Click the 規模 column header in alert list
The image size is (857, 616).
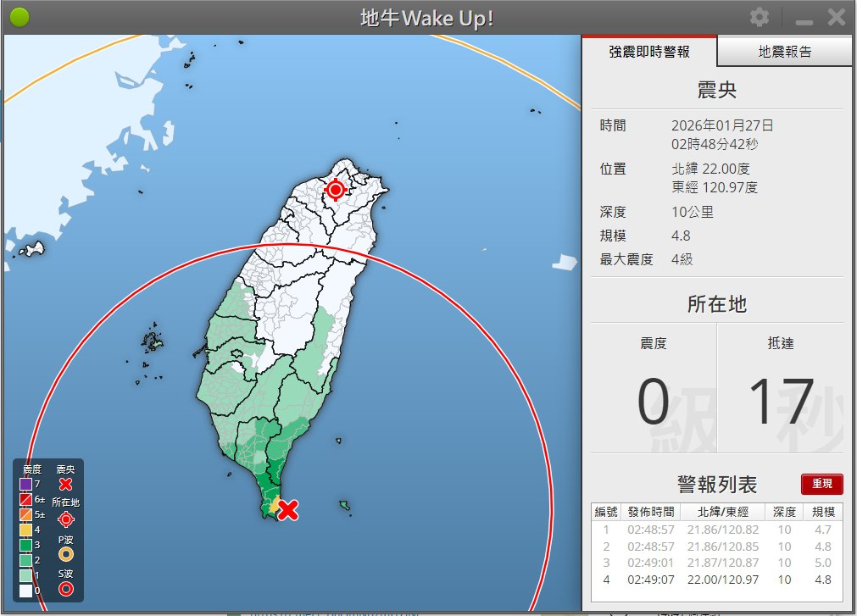coord(823,512)
